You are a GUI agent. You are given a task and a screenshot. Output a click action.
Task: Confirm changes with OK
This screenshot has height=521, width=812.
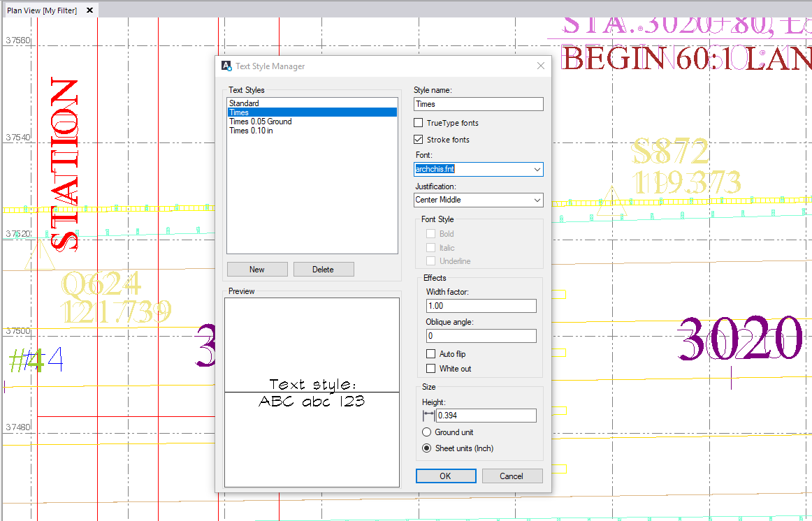[x=446, y=476]
